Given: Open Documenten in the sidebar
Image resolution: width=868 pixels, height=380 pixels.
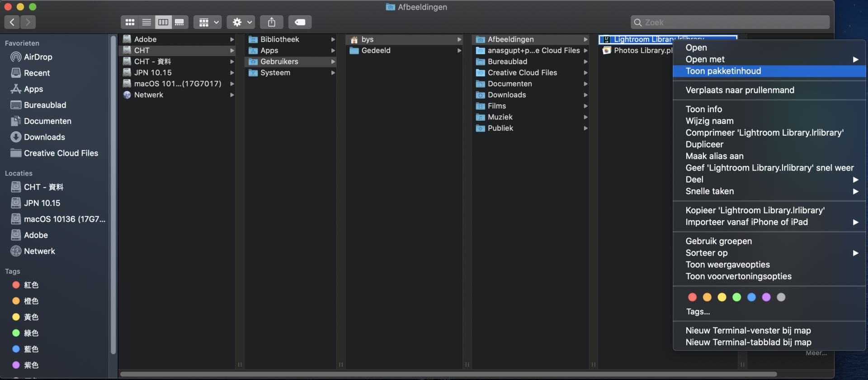Looking at the screenshot, I should pyautogui.click(x=41, y=121).
